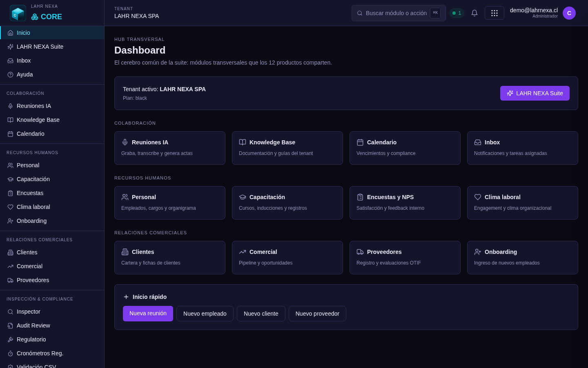Click the Onboarding sidebar user-plus icon
This screenshot has width=588, height=368.
(x=11, y=221)
